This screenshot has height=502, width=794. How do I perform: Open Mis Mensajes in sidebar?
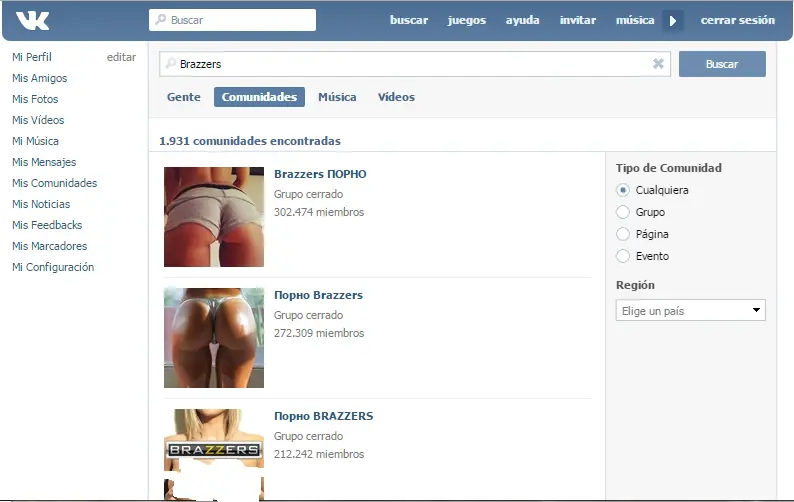point(44,162)
